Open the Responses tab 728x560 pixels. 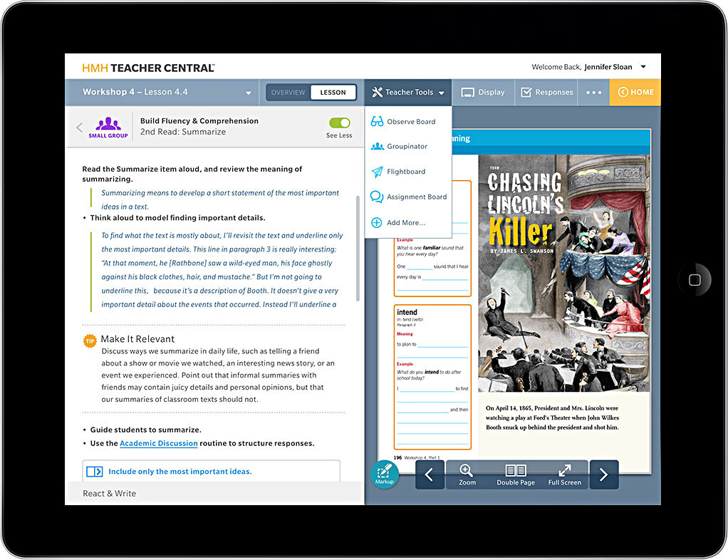pyautogui.click(x=547, y=93)
